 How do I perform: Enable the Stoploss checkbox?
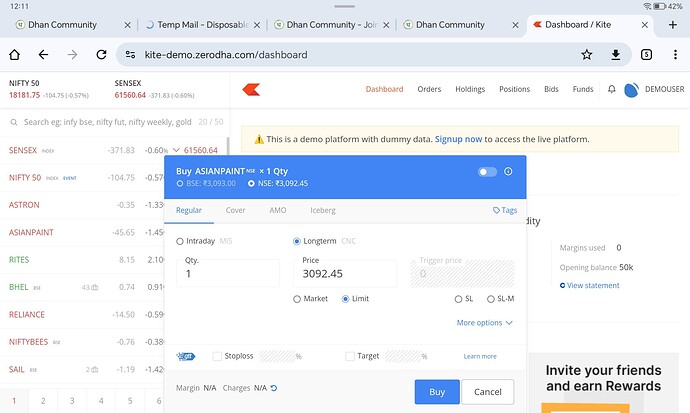217,356
